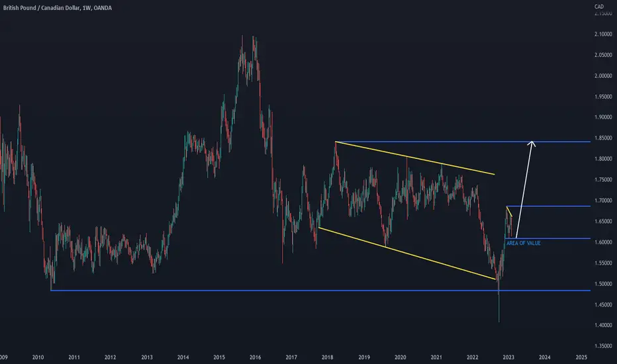The height and width of the screenshot is (364, 617).
Task: Click the 2016 label on time axis
Action: click(256, 357)
